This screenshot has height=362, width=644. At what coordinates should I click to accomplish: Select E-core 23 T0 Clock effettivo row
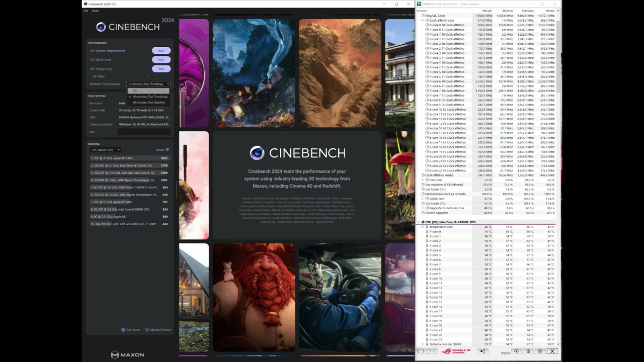pyautogui.click(x=486, y=170)
